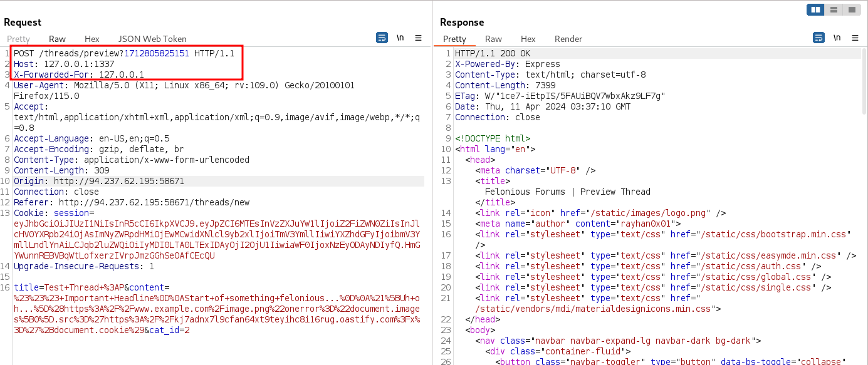This screenshot has height=365, width=868.
Task: Select top-bottom split layout view button
Action: [x=834, y=9]
